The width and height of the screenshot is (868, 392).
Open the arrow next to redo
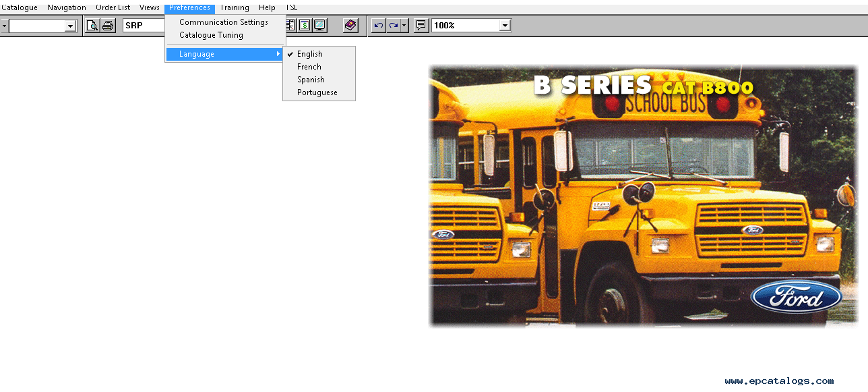[404, 26]
